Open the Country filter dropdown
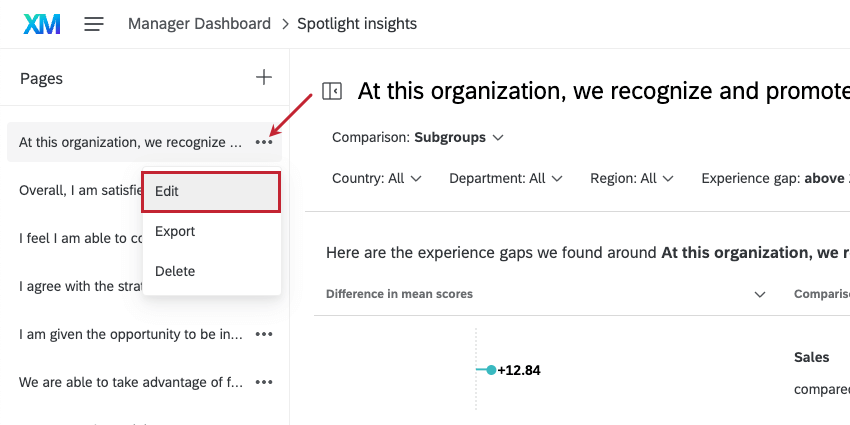 376,178
